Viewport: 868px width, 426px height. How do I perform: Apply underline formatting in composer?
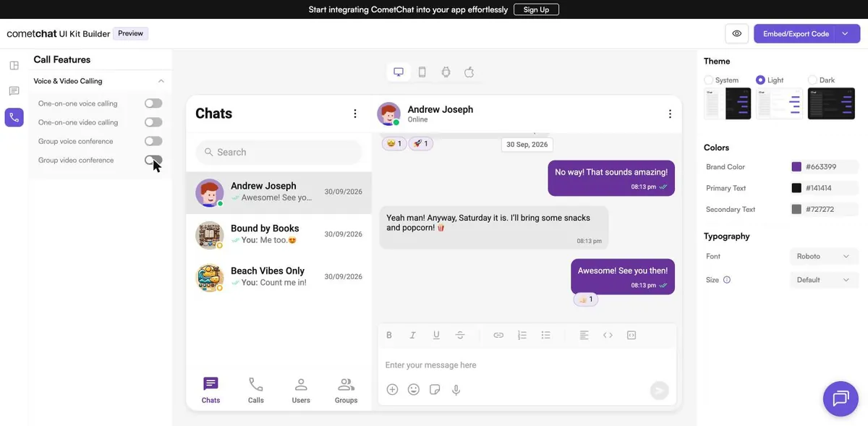tap(436, 335)
